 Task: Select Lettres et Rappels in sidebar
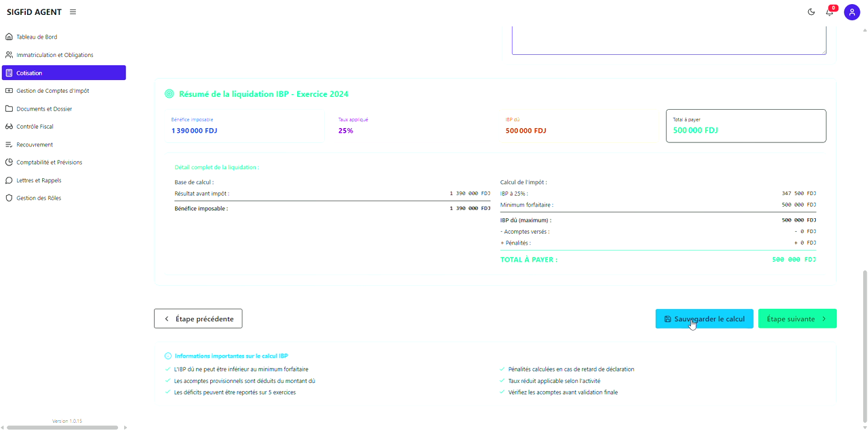39,181
